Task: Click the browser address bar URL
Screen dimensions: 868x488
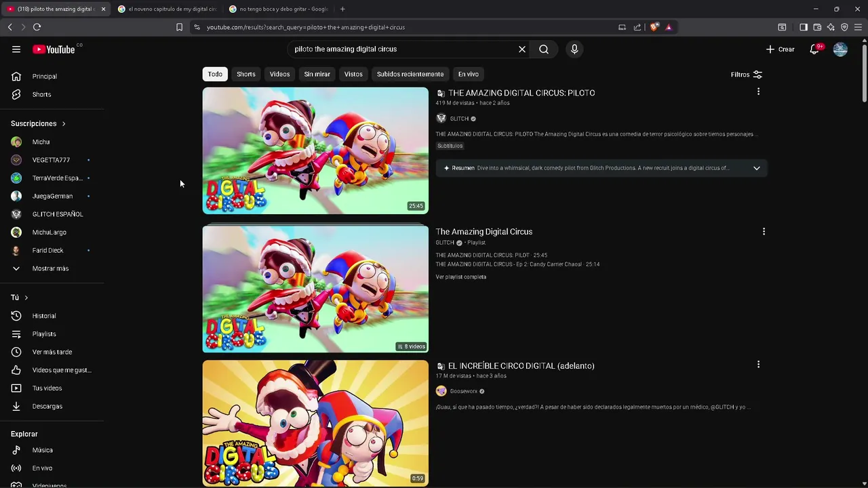Action: coord(306,27)
